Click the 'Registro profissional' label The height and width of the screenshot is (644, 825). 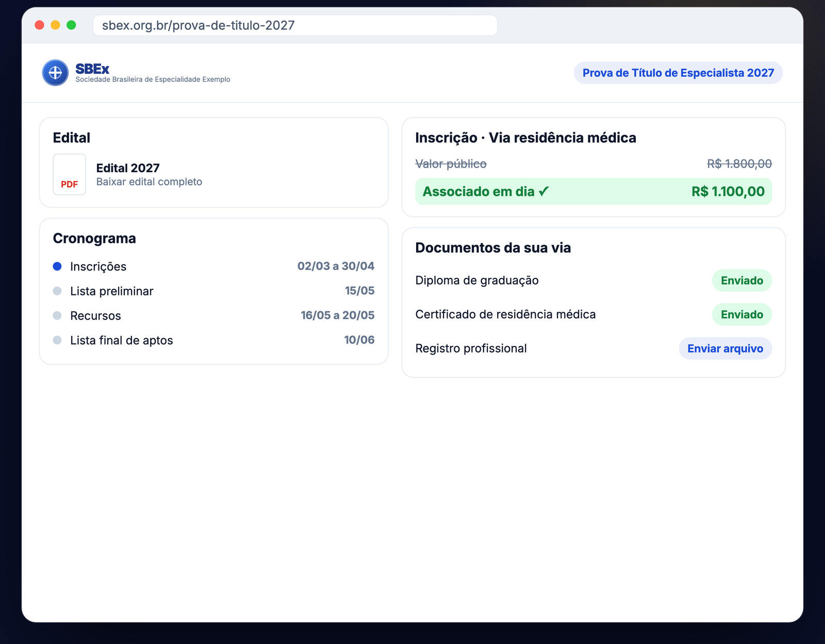[471, 349]
